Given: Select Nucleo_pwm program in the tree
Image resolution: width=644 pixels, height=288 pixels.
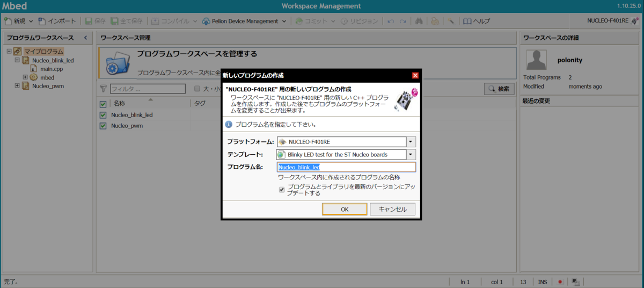Looking at the screenshot, I should coord(48,85).
